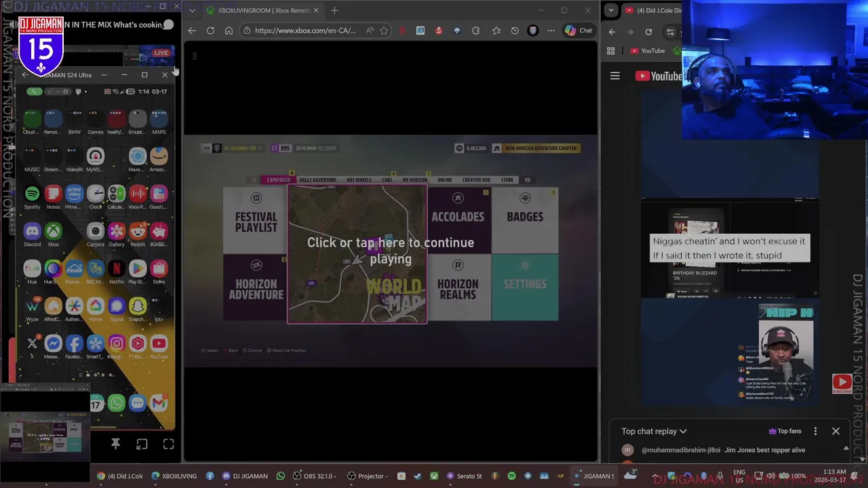Open Netflix app on the phone mirror

click(117, 269)
